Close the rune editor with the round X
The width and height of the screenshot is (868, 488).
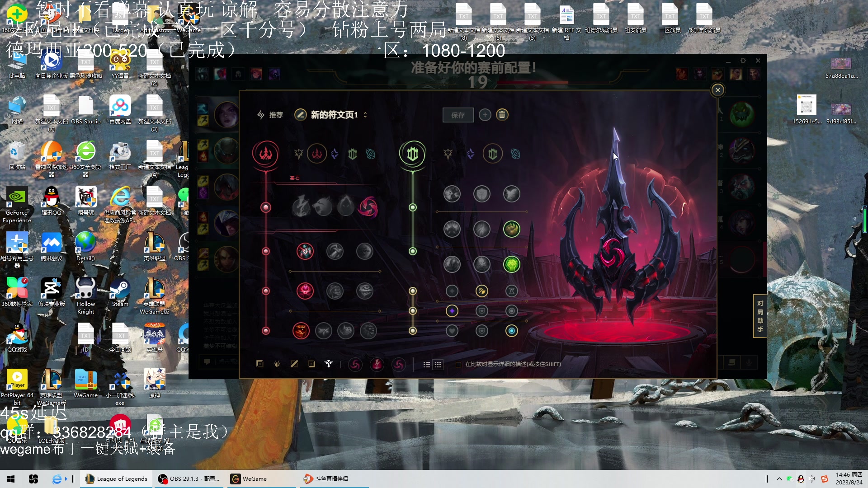pyautogui.click(x=717, y=90)
